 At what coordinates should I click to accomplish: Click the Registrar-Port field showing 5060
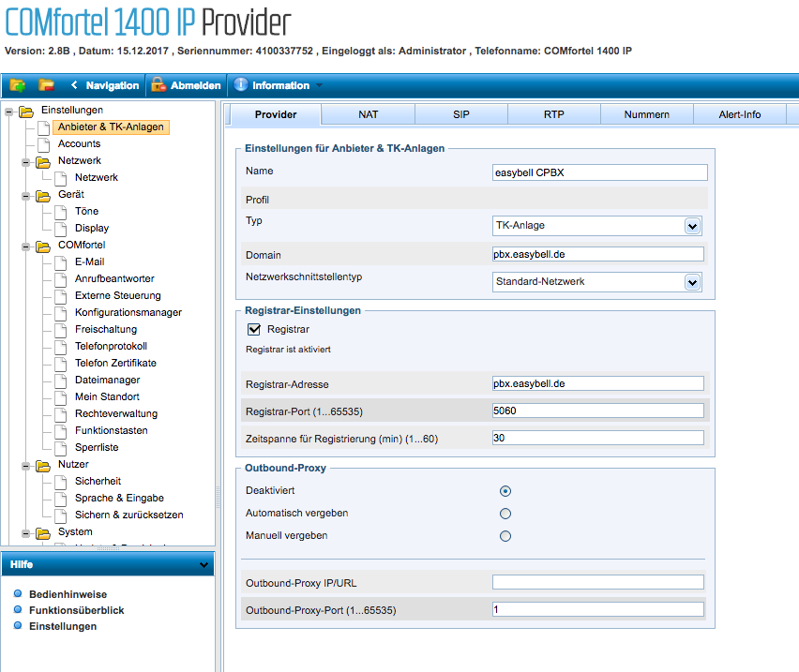(x=598, y=411)
